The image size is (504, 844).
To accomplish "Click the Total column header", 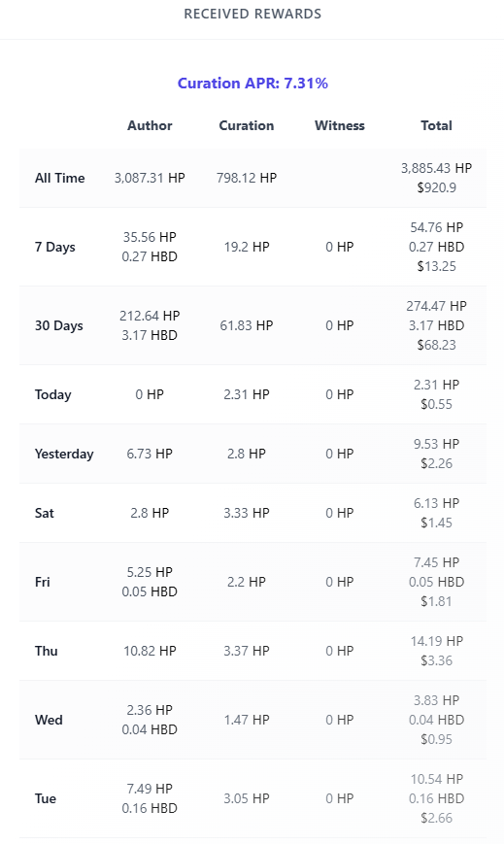I will tap(436, 125).
